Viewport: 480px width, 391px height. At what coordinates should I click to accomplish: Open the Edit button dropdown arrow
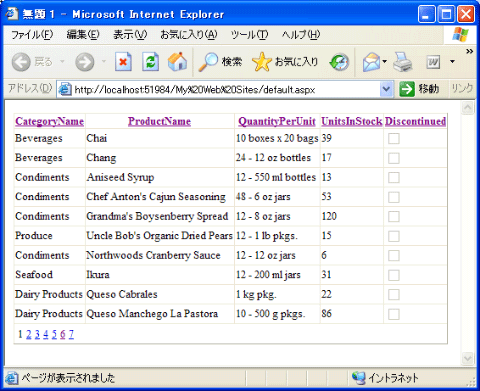pos(452,62)
